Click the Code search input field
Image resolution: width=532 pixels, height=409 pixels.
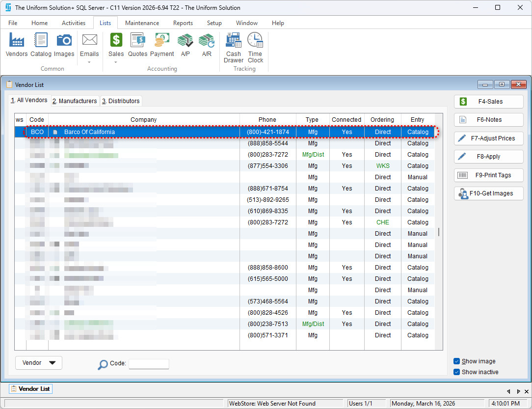[149, 364]
